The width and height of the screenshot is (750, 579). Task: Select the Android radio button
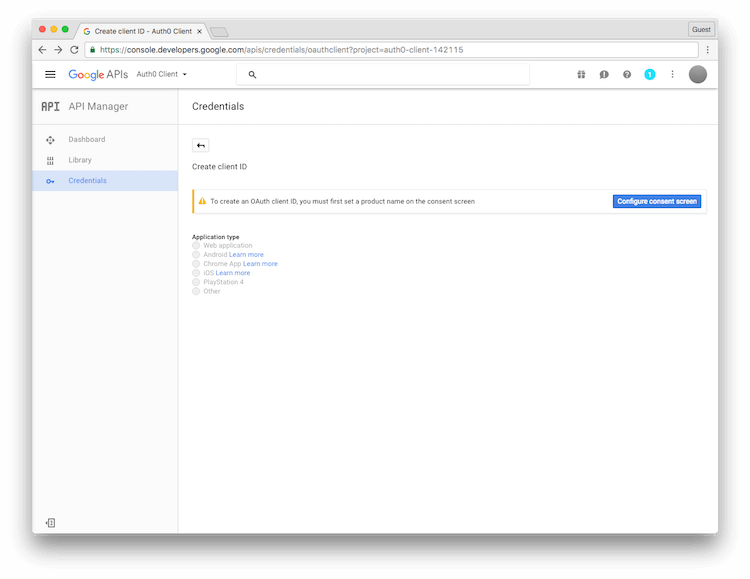pos(196,255)
